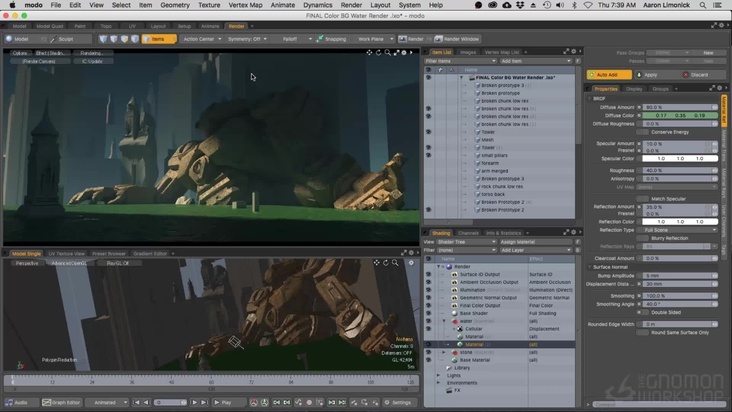
Task: Open the render viewport gear settings
Action: [x=404, y=53]
